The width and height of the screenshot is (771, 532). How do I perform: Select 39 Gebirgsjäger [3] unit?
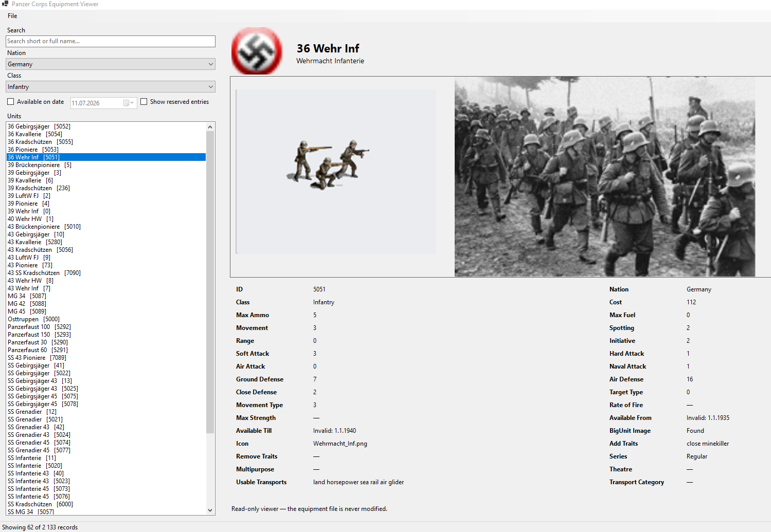pyautogui.click(x=106, y=173)
